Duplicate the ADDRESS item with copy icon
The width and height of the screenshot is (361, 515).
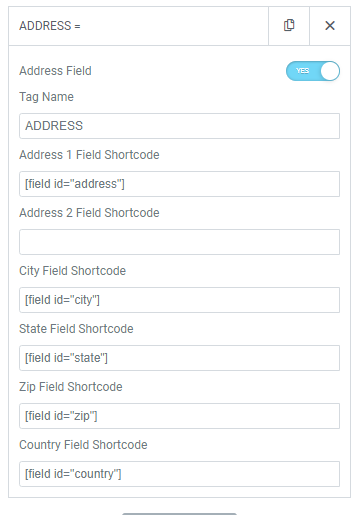[289, 26]
